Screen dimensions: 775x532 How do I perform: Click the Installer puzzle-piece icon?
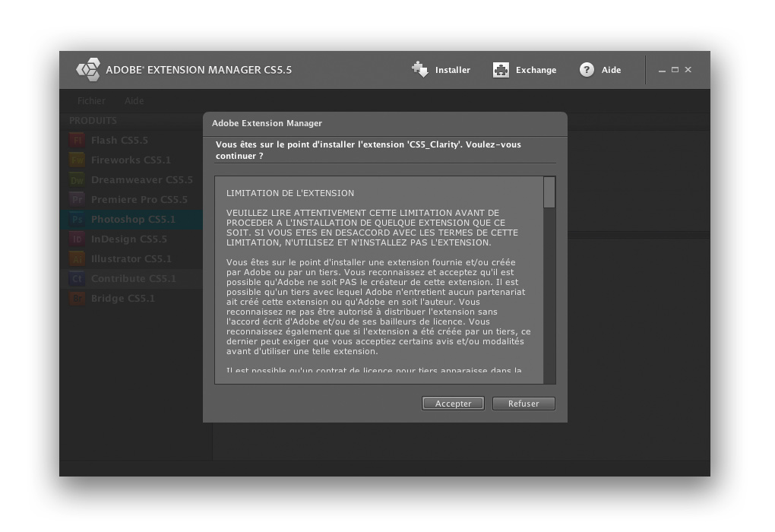(x=420, y=70)
